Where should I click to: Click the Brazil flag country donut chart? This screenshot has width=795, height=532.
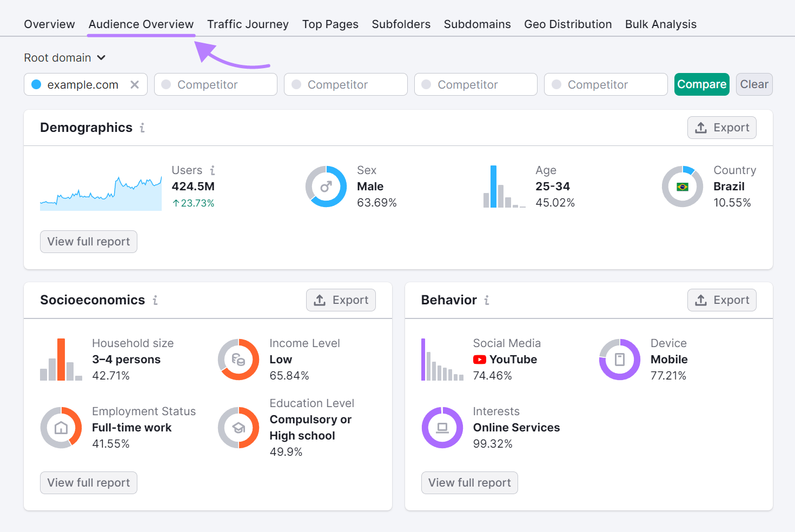click(x=683, y=187)
